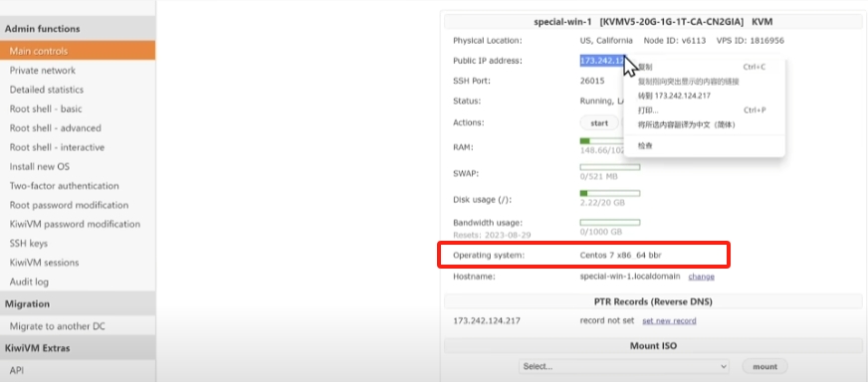Click '2.22/20 GB' disk value
The image size is (868, 382).
pos(602,203)
